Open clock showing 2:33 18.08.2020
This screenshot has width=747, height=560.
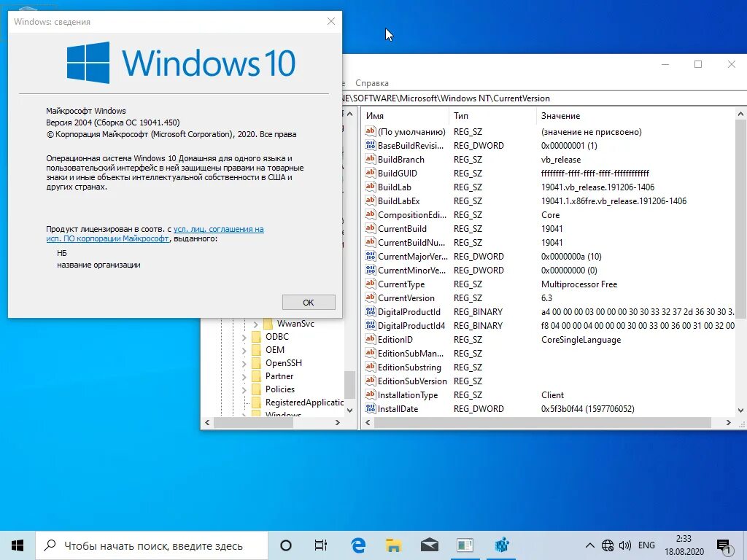684,545
